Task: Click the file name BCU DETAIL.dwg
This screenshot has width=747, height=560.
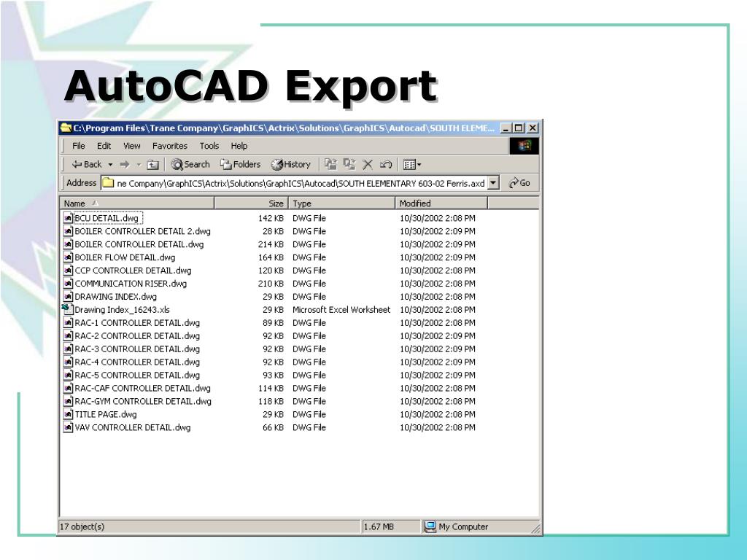Action: click(107, 218)
